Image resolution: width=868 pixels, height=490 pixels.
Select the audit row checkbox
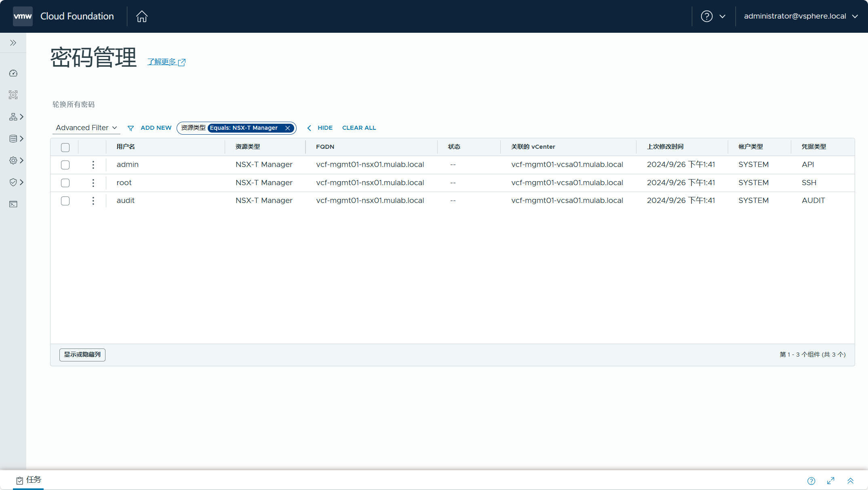(65, 201)
